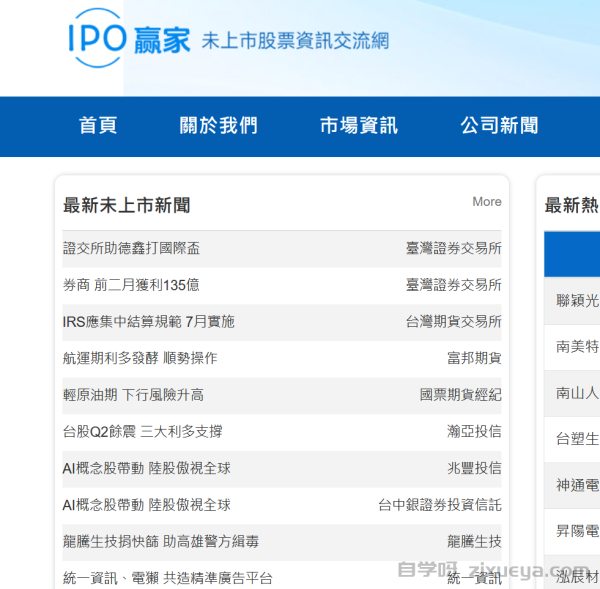Click source 臺灣證券交易所 in 券商 前二月 row
The height and width of the screenshot is (589, 600).
pos(453,285)
